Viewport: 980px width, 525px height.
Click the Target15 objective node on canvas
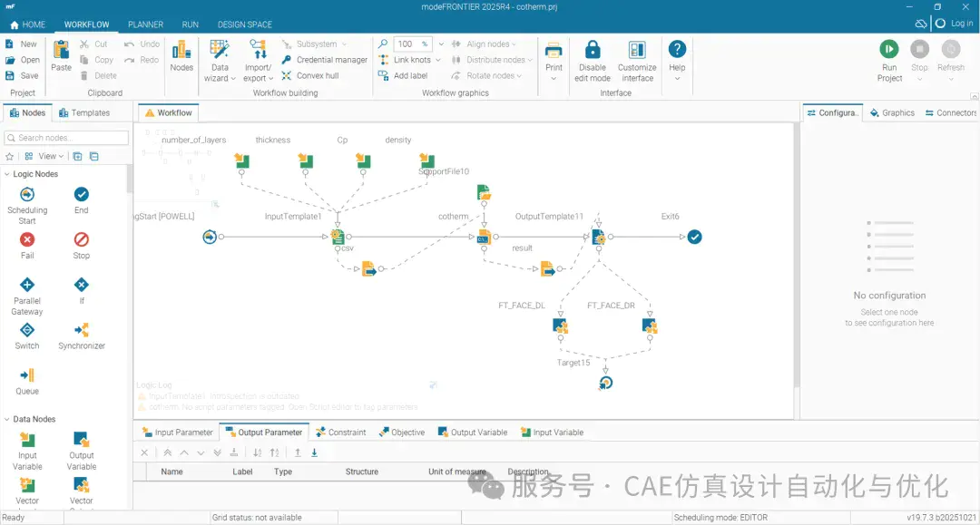pyautogui.click(x=605, y=383)
